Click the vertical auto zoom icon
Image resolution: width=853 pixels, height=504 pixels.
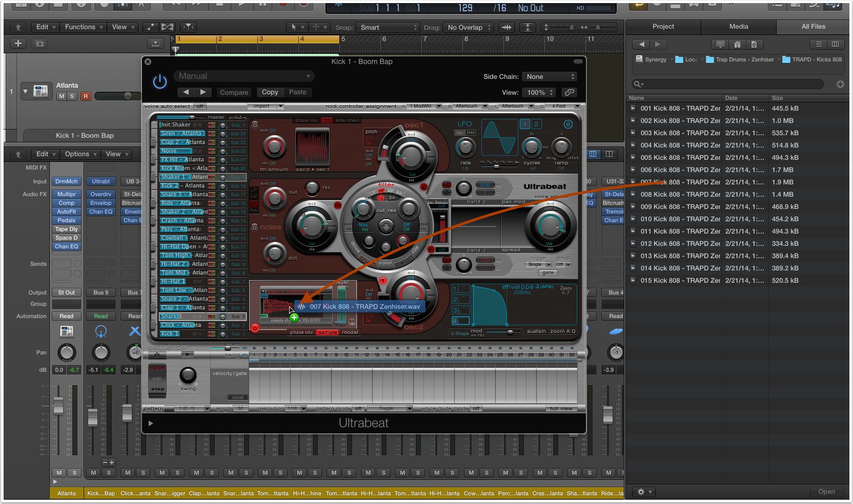527,27
